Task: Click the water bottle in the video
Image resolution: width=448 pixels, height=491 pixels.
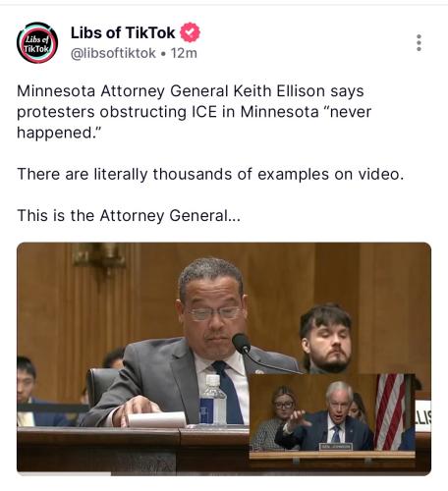Action: coord(212,400)
